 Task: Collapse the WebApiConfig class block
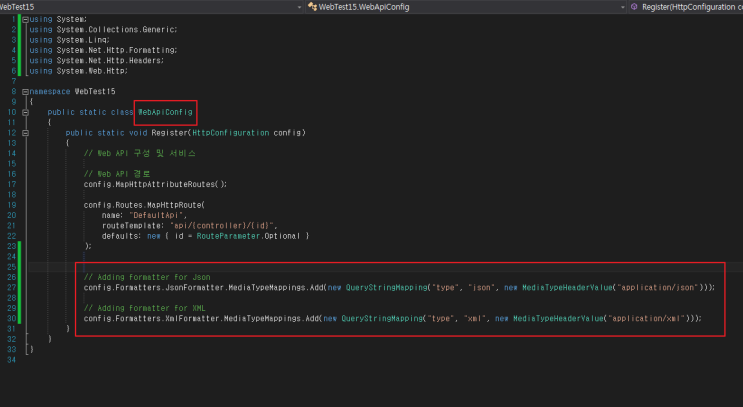[26, 112]
